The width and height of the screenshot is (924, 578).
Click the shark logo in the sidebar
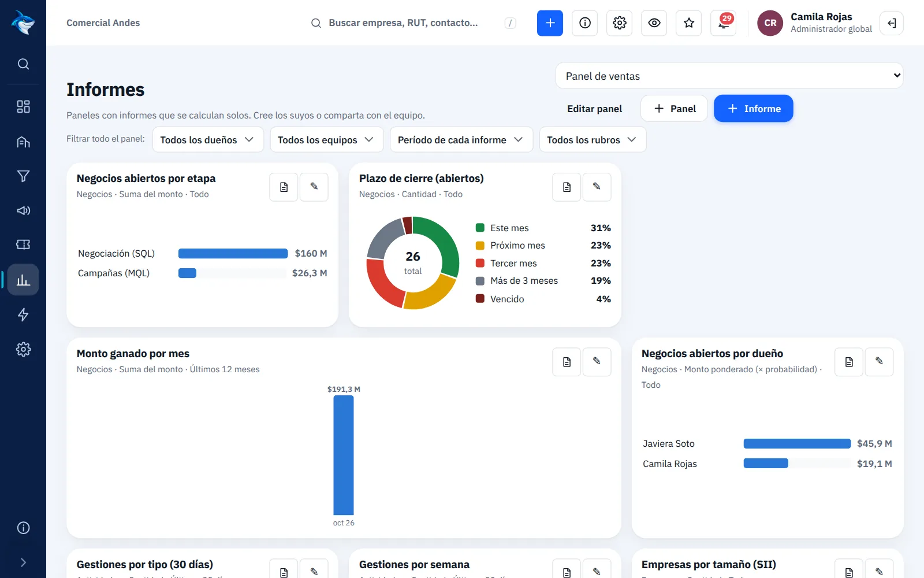pyautogui.click(x=23, y=23)
